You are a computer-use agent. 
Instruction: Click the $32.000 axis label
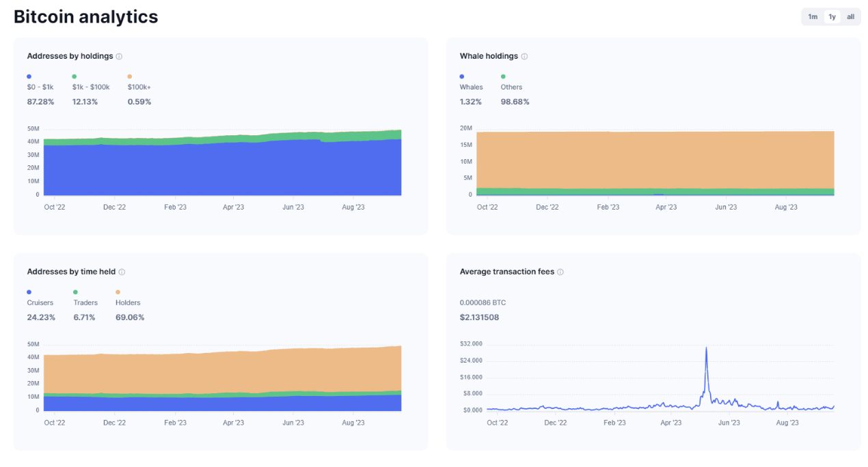[472, 344]
